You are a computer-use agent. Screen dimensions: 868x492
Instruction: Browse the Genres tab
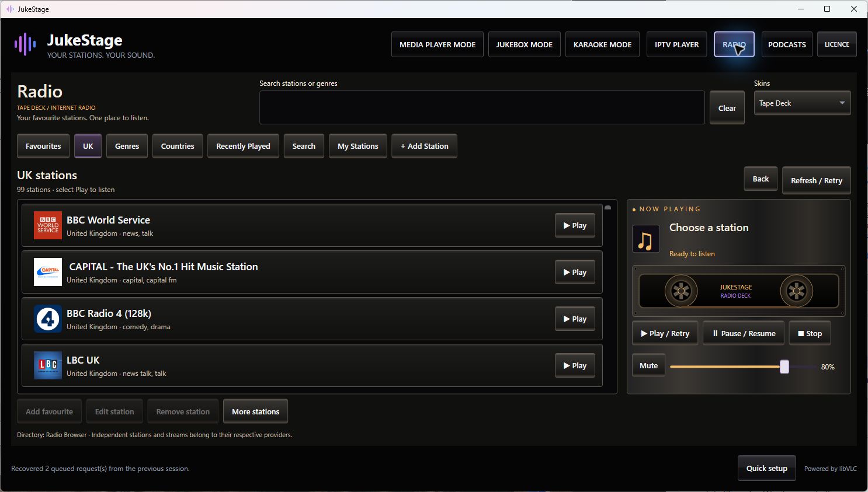[x=127, y=146]
